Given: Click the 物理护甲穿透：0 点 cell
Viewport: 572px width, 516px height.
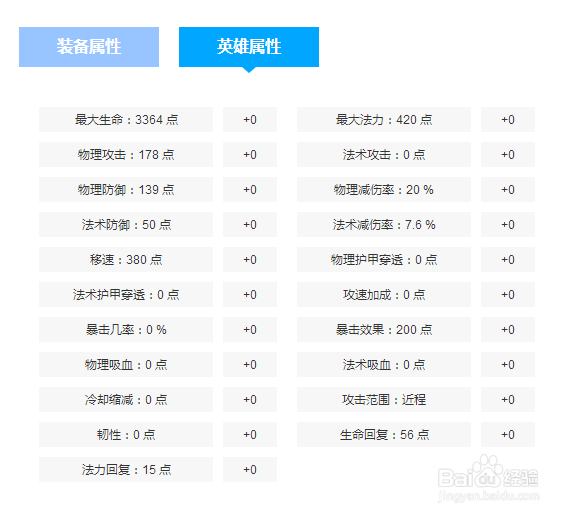Looking at the screenshot, I should pyautogui.click(x=384, y=260).
